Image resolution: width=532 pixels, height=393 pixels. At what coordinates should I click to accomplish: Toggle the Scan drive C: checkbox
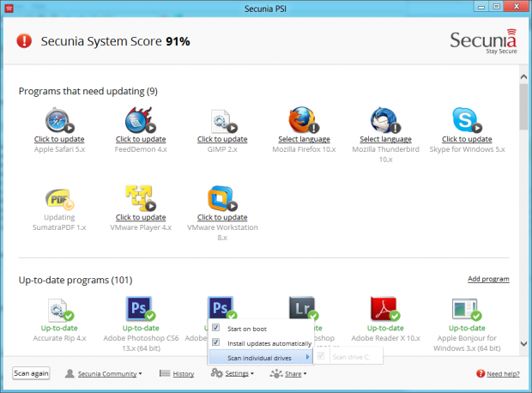[321, 355]
